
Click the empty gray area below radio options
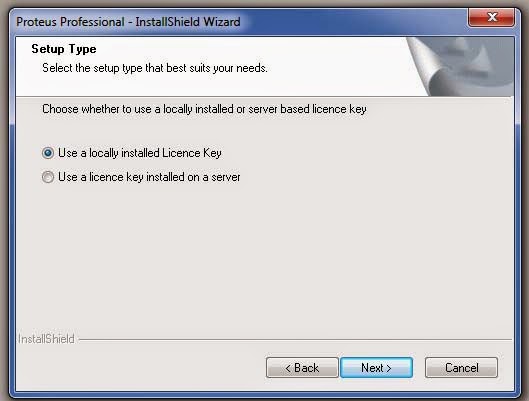click(265, 258)
